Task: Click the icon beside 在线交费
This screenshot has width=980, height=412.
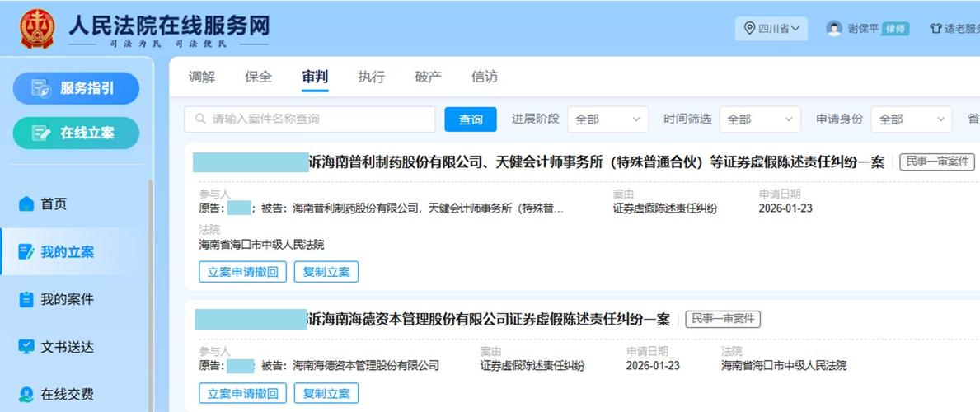Action: click(26, 395)
